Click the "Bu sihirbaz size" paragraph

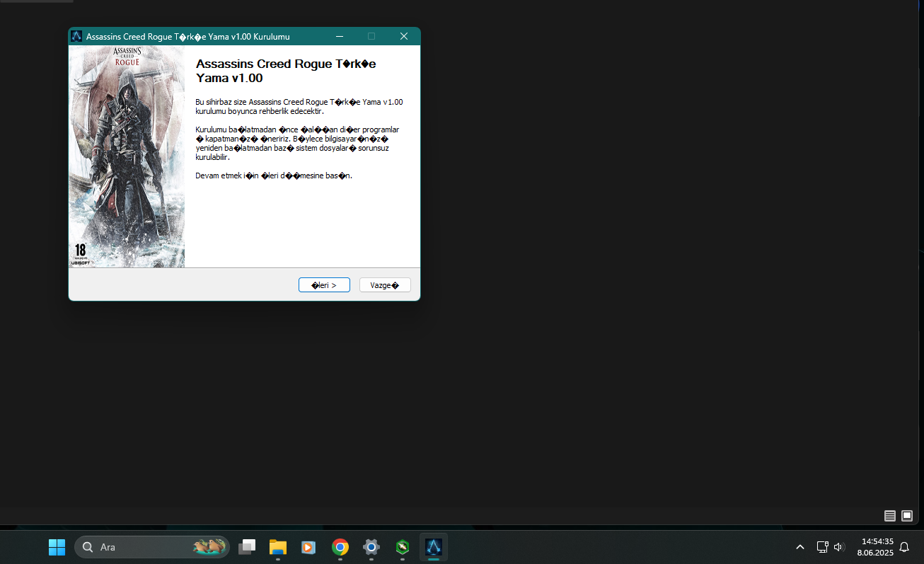(x=299, y=107)
